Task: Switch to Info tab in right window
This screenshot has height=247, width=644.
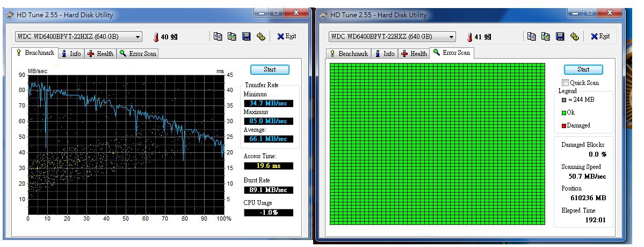Action: (385, 53)
